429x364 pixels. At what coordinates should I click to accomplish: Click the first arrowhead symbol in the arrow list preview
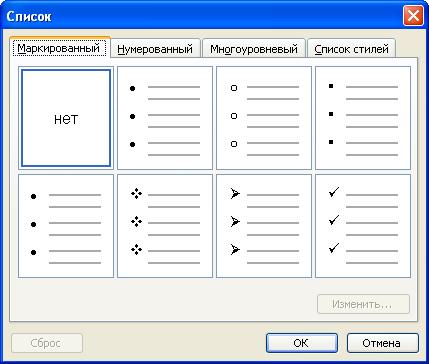coord(235,193)
